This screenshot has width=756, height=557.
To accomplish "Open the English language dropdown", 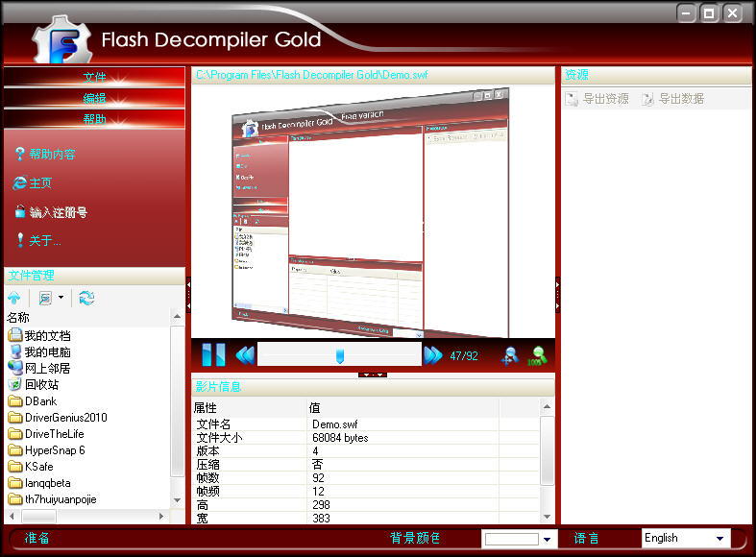I will click(719, 538).
